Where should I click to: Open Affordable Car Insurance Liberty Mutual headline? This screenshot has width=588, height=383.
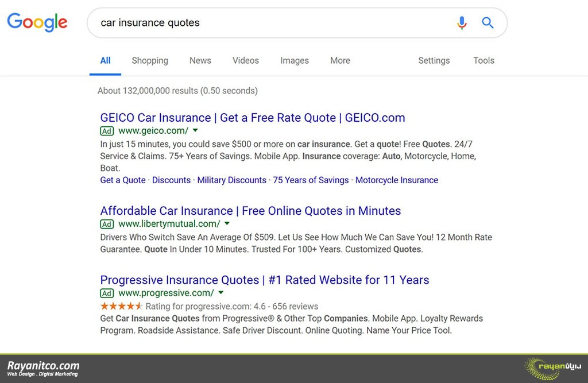[250, 211]
